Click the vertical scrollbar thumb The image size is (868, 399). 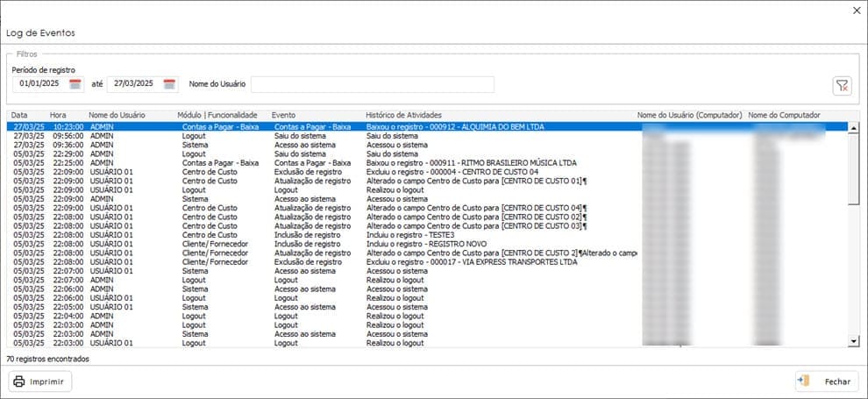(x=854, y=168)
